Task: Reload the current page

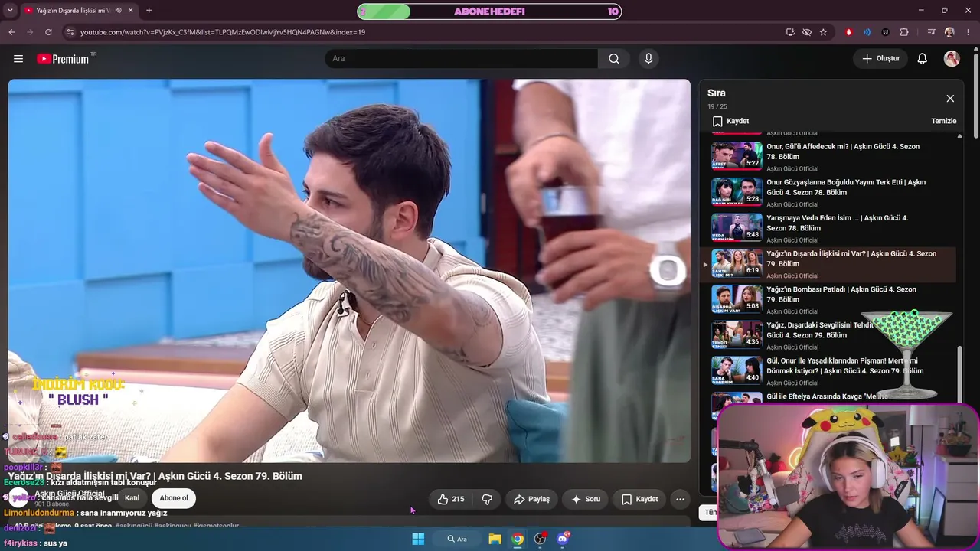Action: [x=48, y=32]
